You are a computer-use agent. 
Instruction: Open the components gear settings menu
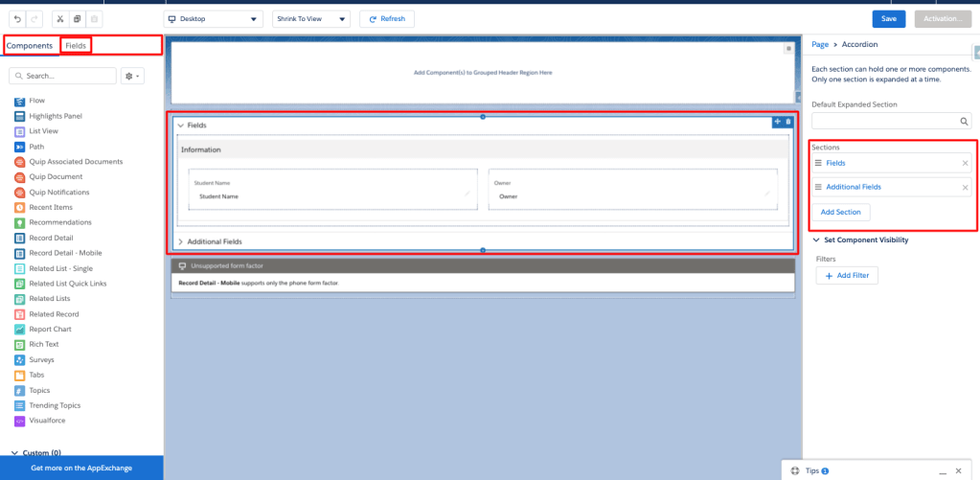tap(132, 76)
